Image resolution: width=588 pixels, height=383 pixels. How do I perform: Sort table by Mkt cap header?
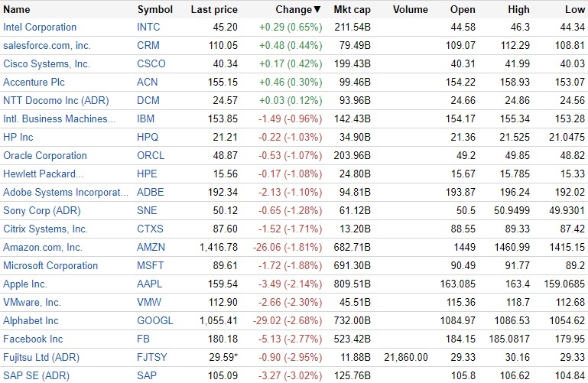click(351, 10)
